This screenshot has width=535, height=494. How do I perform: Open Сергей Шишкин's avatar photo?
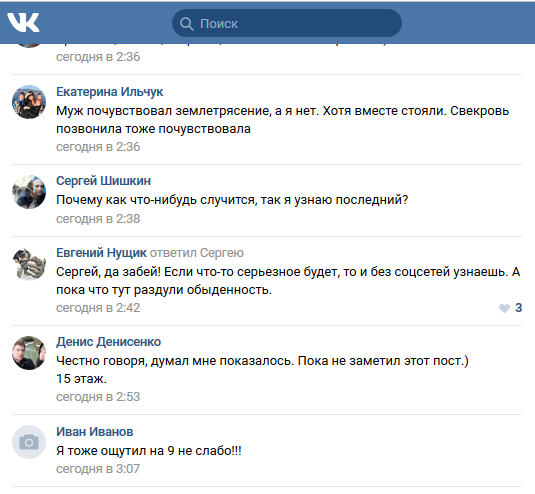point(29,192)
